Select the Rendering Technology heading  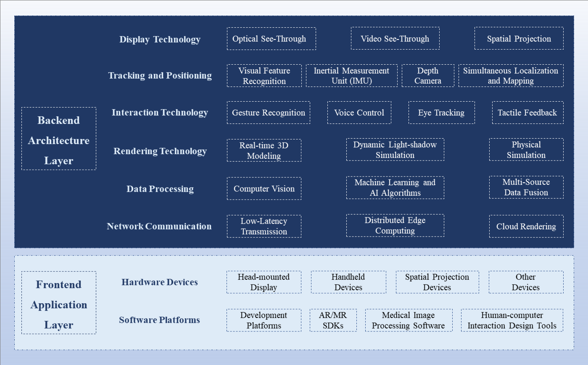pyautogui.click(x=160, y=151)
